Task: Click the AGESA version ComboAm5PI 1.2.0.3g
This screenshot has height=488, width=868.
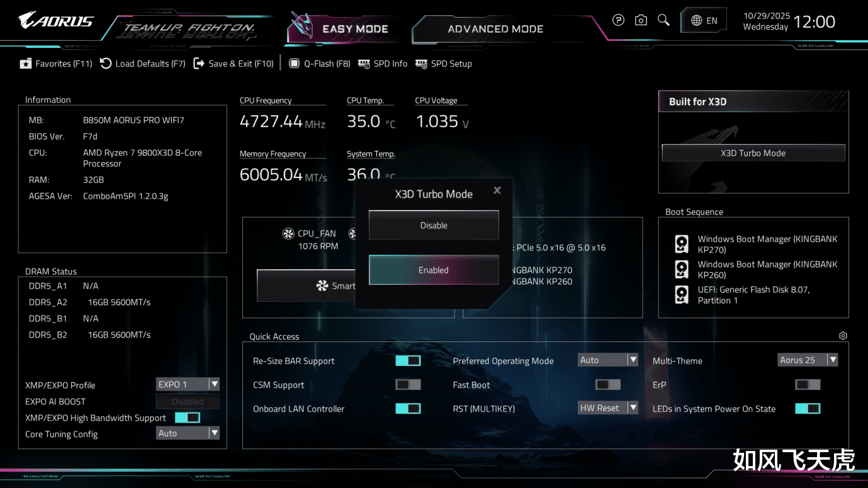Action: 126,196
